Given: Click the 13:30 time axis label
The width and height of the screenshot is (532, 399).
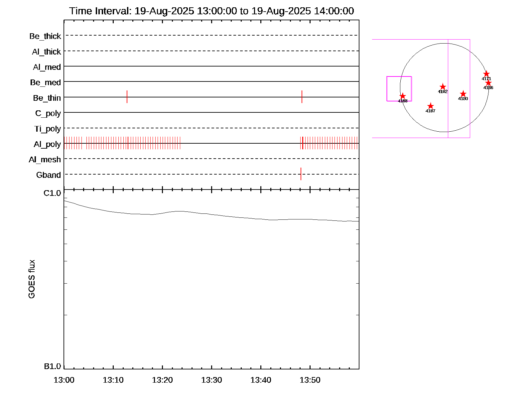Looking at the screenshot, I should [x=211, y=380].
